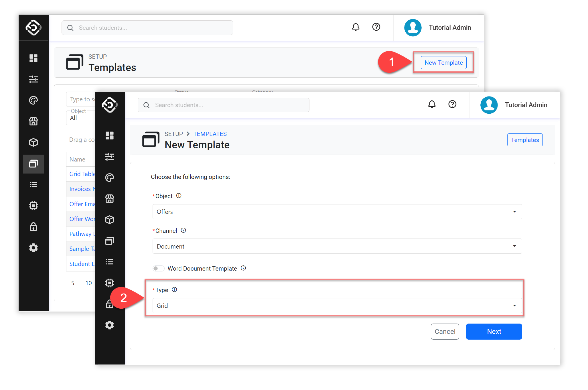Viewport: 588px width, 390px height.
Task: Click info icon next to Object label
Action: point(179,196)
